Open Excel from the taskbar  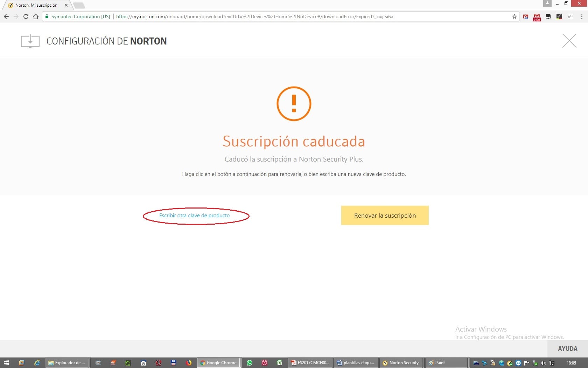pos(280,363)
